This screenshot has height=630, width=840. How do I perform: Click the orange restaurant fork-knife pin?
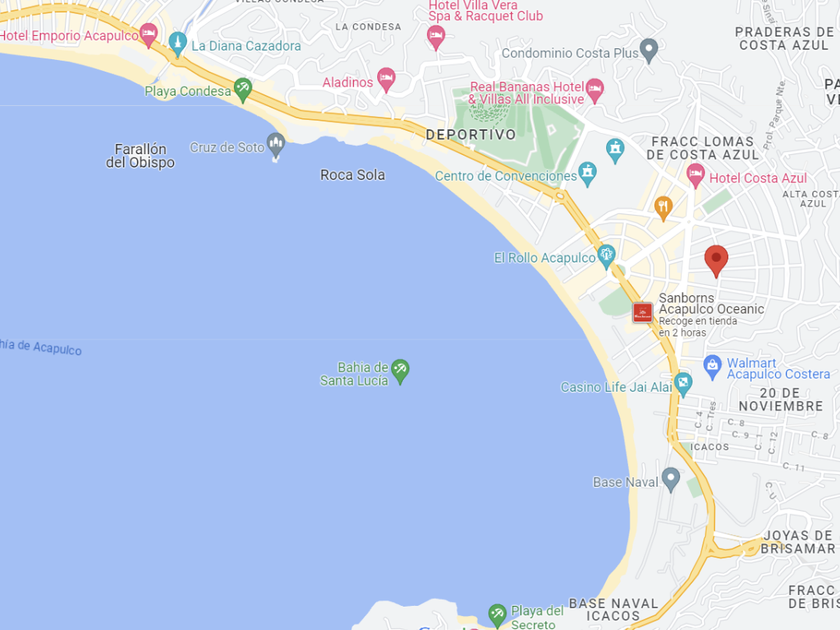pyautogui.click(x=663, y=208)
